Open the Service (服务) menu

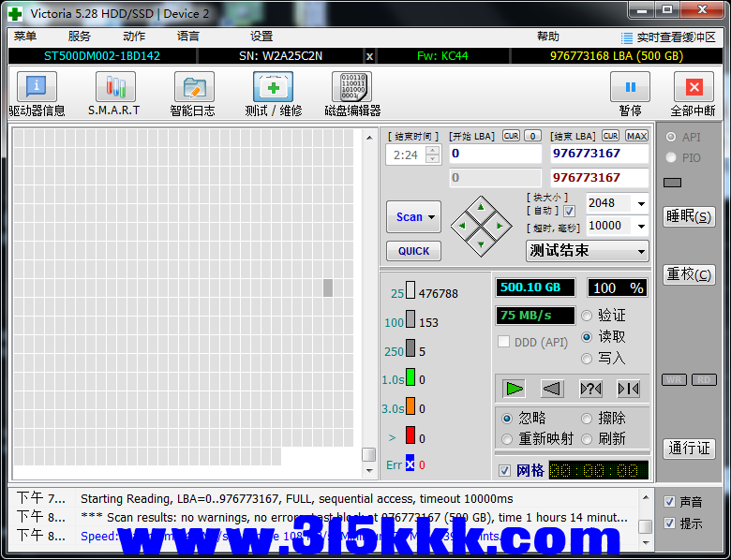click(x=80, y=37)
